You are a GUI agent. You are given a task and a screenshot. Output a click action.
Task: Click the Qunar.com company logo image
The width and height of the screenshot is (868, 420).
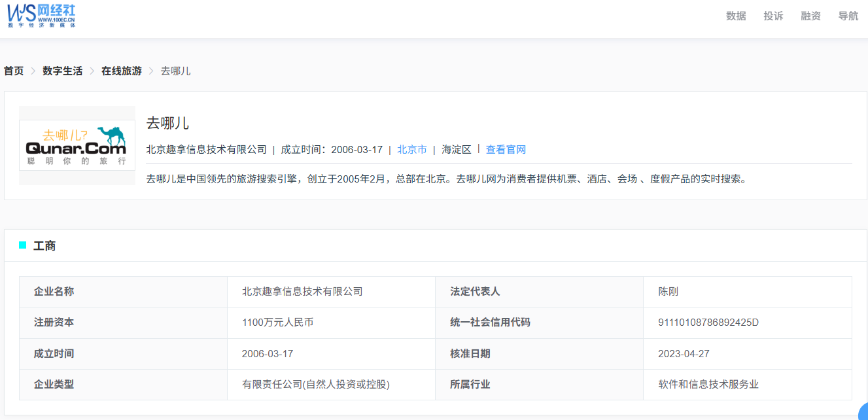click(77, 145)
